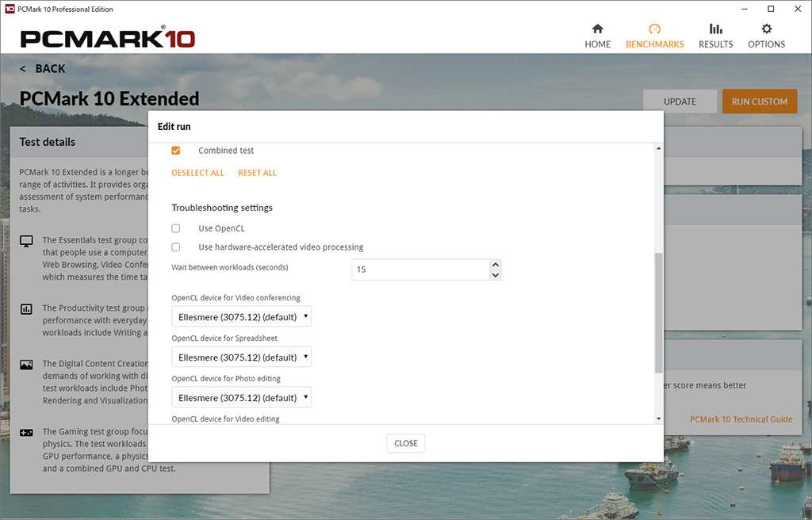
Task: Decrease wait between workloads with down arrow
Action: pyautogui.click(x=496, y=275)
